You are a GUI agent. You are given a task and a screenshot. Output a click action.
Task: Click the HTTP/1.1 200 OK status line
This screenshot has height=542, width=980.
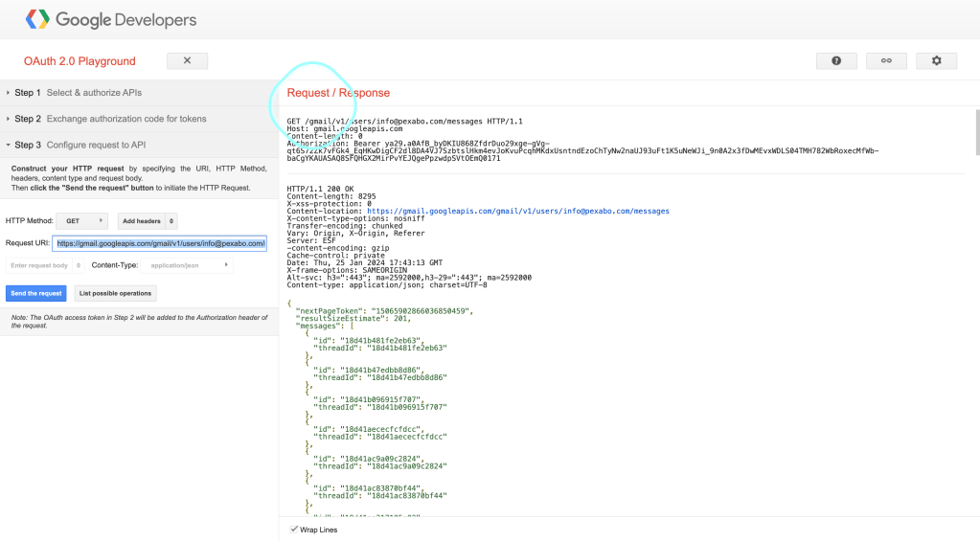pos(320,189)
